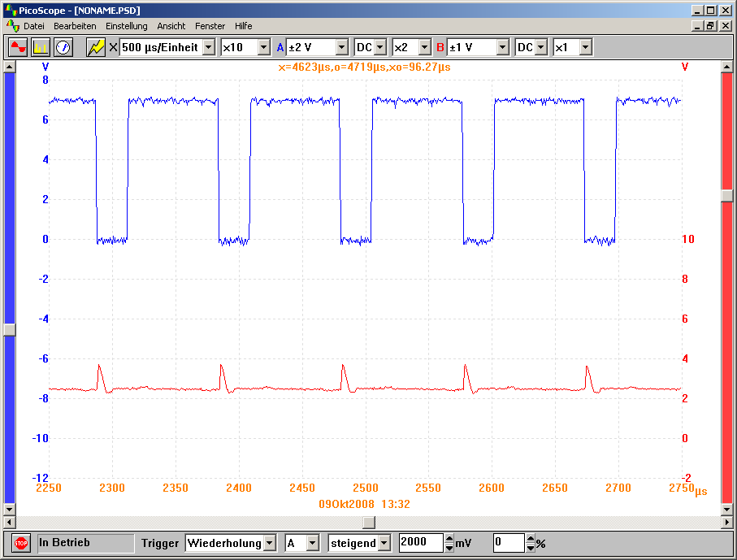
Task: Click PicoScope document icon beside Datei menu
Action: (x=12, y=26)
